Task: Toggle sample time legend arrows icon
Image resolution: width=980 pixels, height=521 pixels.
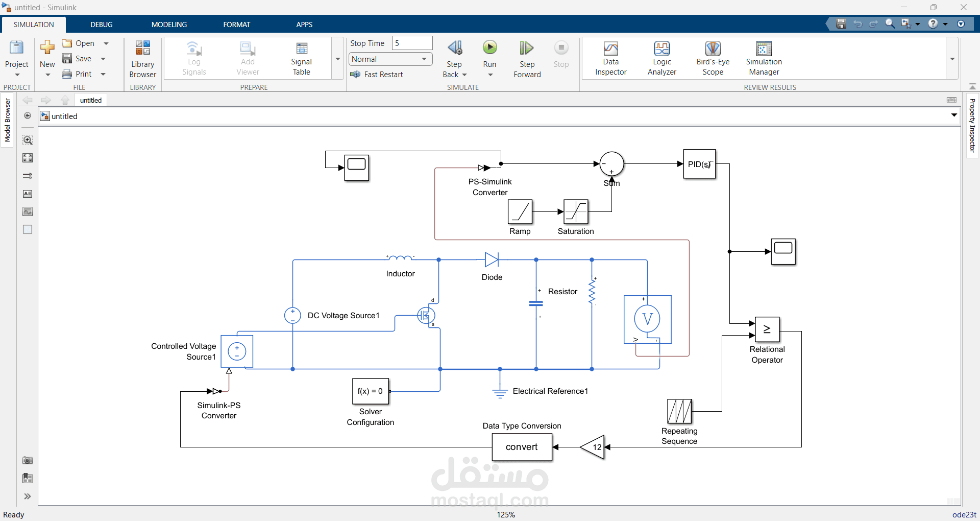Action: (x=28, y=176)
